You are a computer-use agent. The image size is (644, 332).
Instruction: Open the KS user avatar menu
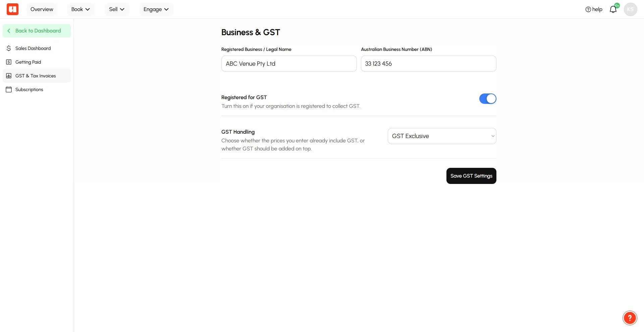(x=630, y=9)
